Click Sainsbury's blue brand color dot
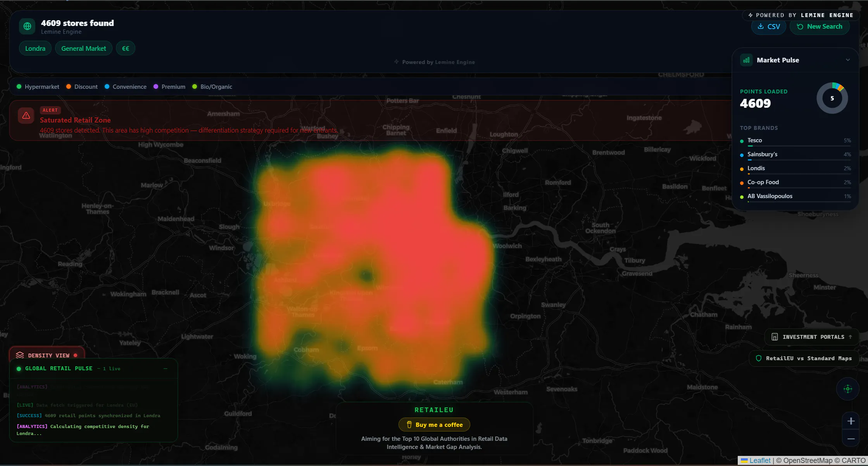The height and width of the screenshot is (466, 868). (x=742, y=155)
